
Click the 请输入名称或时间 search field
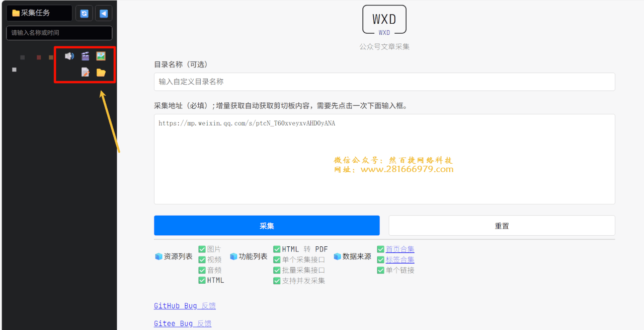tap(59, 33)
